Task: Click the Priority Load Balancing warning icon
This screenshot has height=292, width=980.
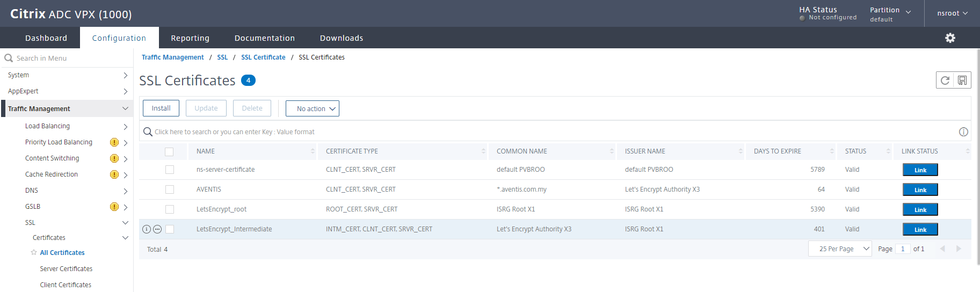Action: (114, 142)
